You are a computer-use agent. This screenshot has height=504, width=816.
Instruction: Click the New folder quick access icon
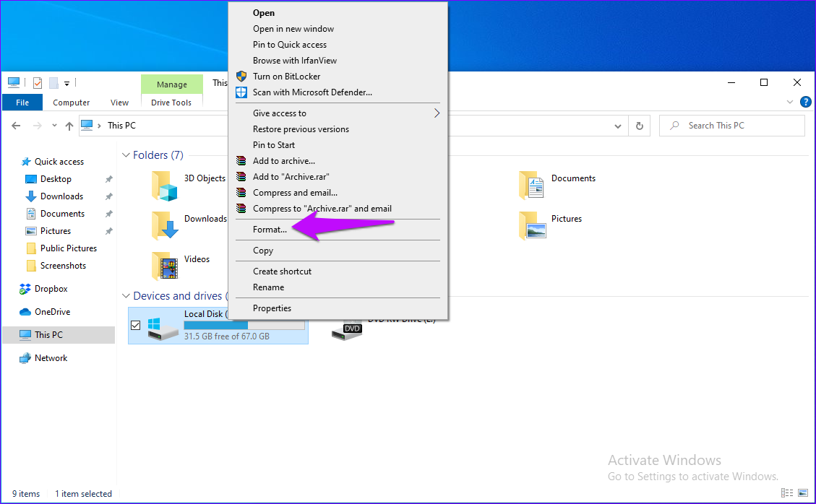[53, 83]
